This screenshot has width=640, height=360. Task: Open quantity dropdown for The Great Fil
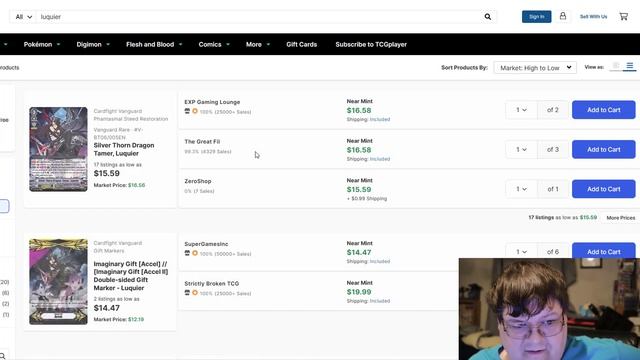point(521,149)
